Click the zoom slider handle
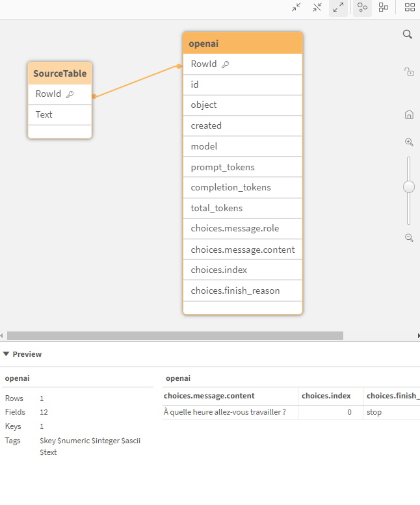This screenshot has height=505, width=420. coord(409,187)
